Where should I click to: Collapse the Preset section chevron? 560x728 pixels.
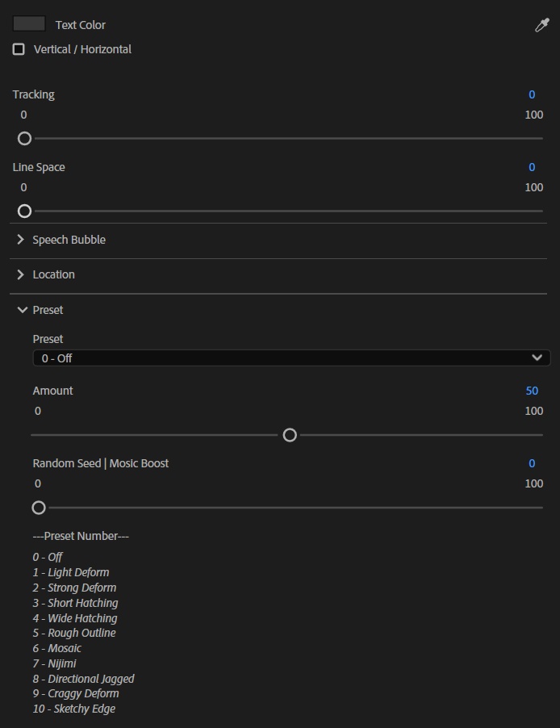point(22,310)
